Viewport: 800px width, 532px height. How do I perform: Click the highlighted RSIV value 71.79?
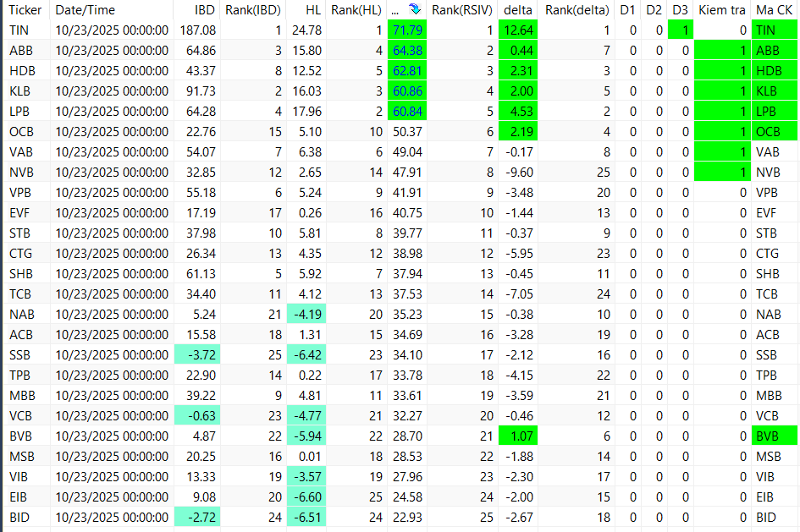pyautogui.click(x=407, y=30)
